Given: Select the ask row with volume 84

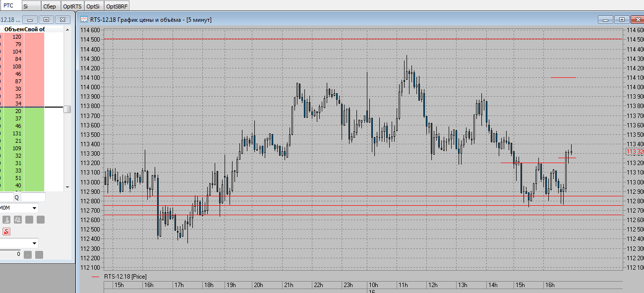Looking at the screenshot, I should click(x=22, y=59).
